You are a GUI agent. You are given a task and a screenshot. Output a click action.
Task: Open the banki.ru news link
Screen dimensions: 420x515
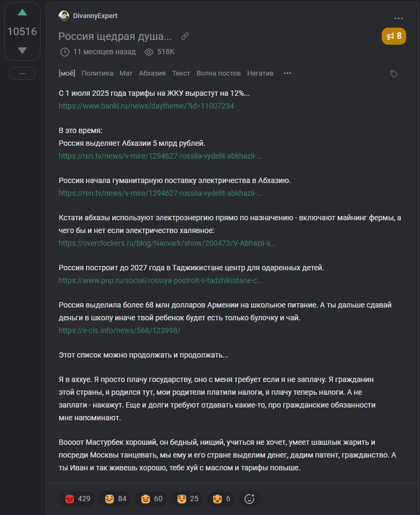click(x=146, y=106)
